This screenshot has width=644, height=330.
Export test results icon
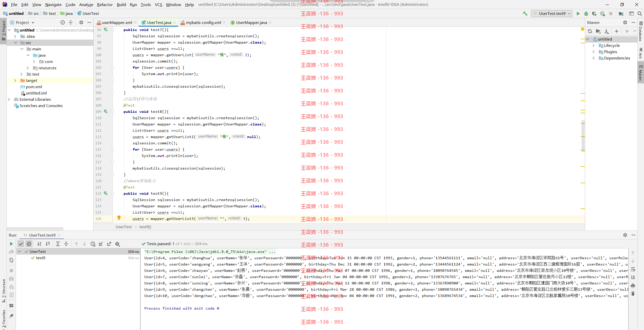coord(109,244)
